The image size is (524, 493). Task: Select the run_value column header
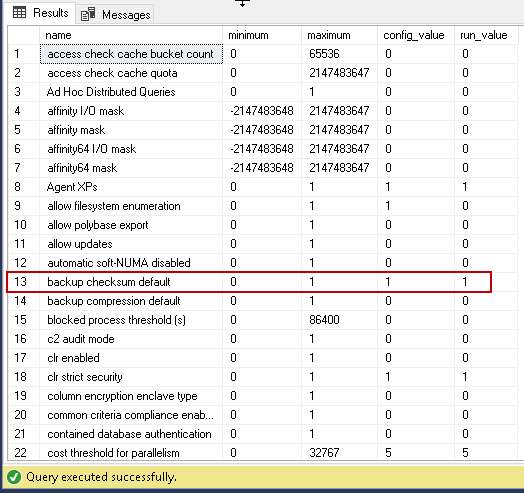486,35
